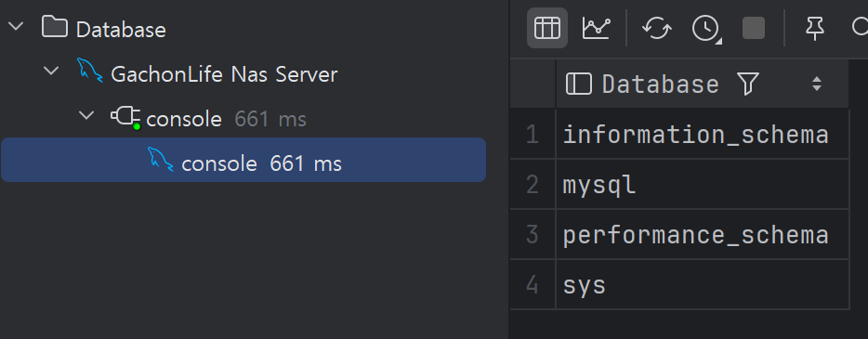Click the performance_schema cell
The image size is (868, 339).
[x=702, y=234]
